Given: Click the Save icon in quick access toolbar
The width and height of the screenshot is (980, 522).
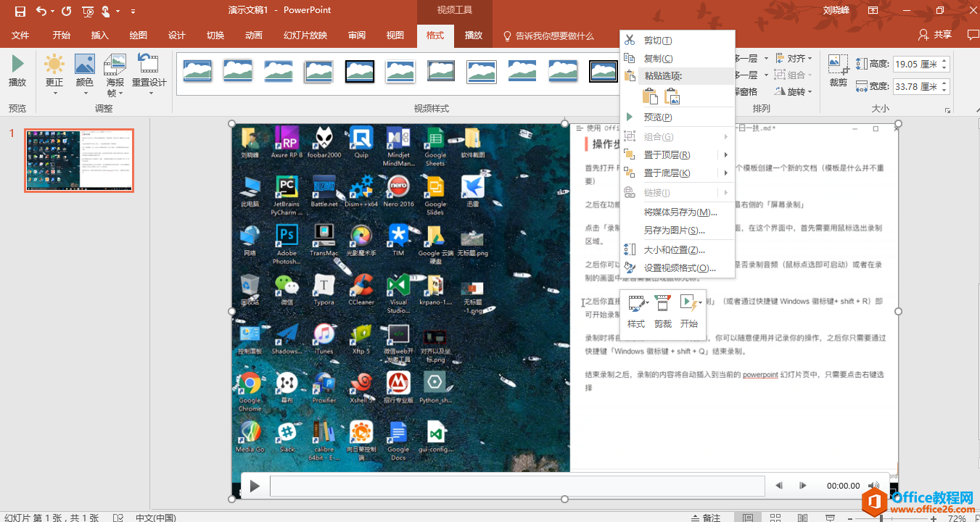Looking at the screenshot, I should 20,11.
